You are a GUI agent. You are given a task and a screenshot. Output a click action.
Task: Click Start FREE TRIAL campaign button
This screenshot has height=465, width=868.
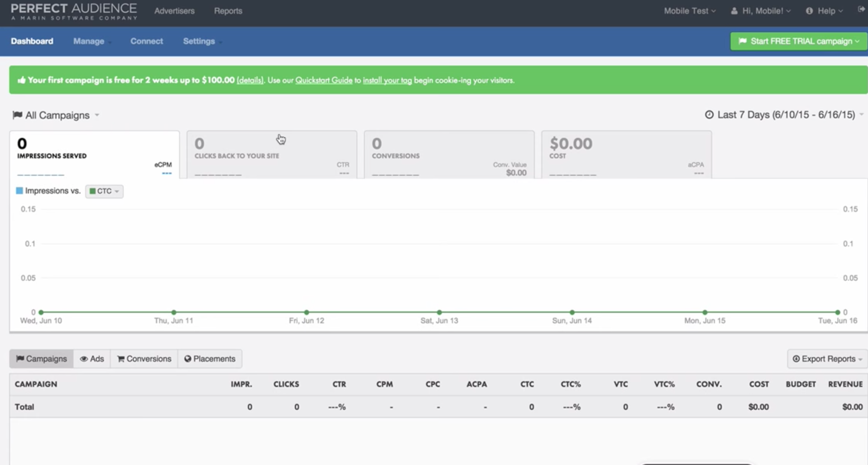pyautogui.click(x=798, y=41)
